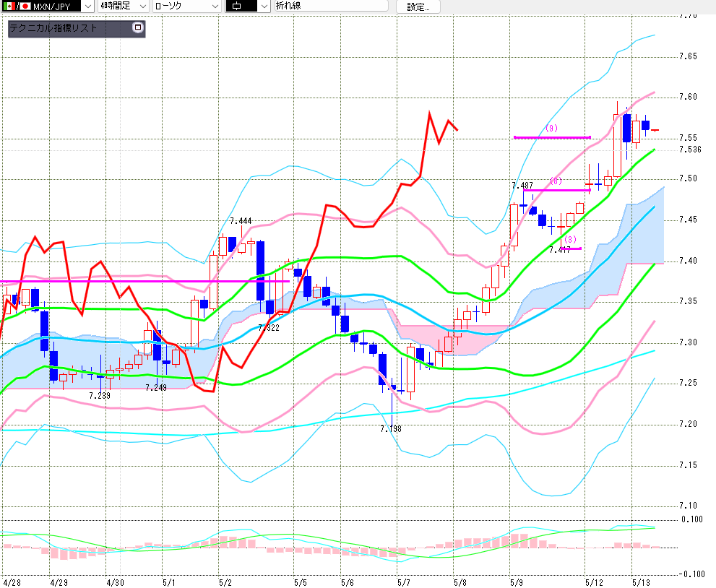This screenshot has height=588, width=716.
Task: Click the 7.536 current price label
Action: pyautogui.click(x=690, y=150)
